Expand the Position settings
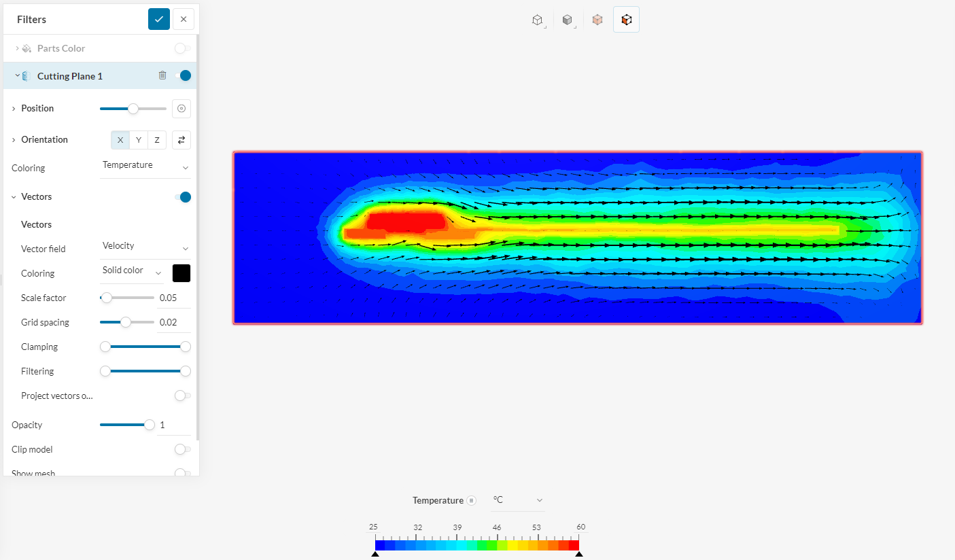The image size is (955, 560). tap(14, 109)
